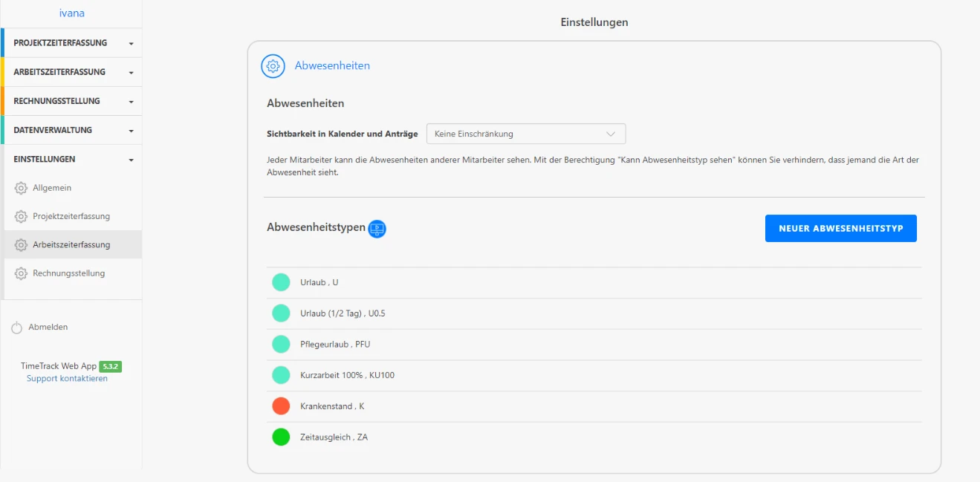Expand the Projektzeiterfassung section
This screenshot has width=980, height=482.
click(x=71, y=42)
